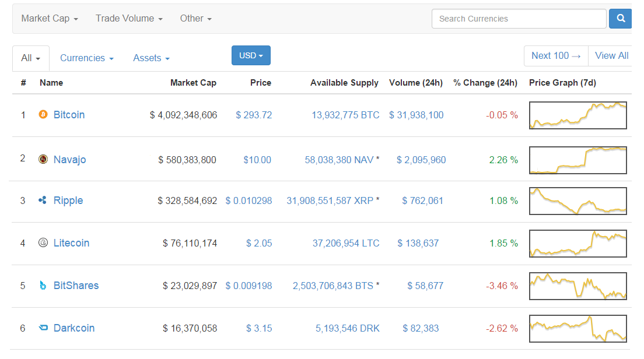Open Litecoin's 7-day price graph
Screen dimensions: 644x359
click(x=578, y=244)
